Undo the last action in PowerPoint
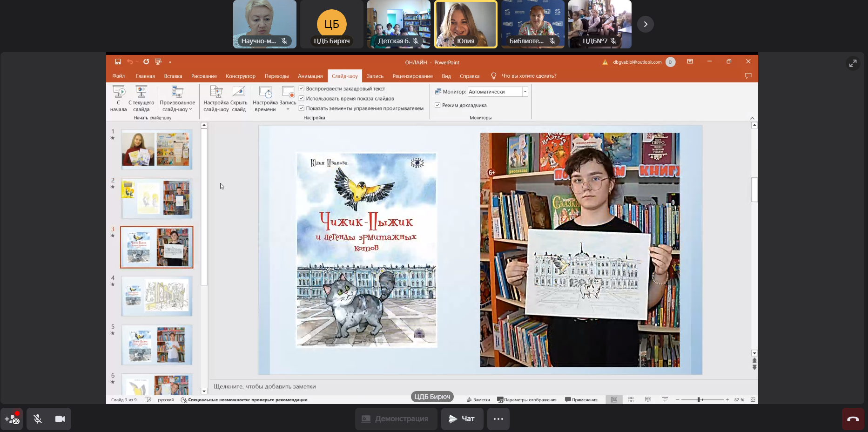 130,61
